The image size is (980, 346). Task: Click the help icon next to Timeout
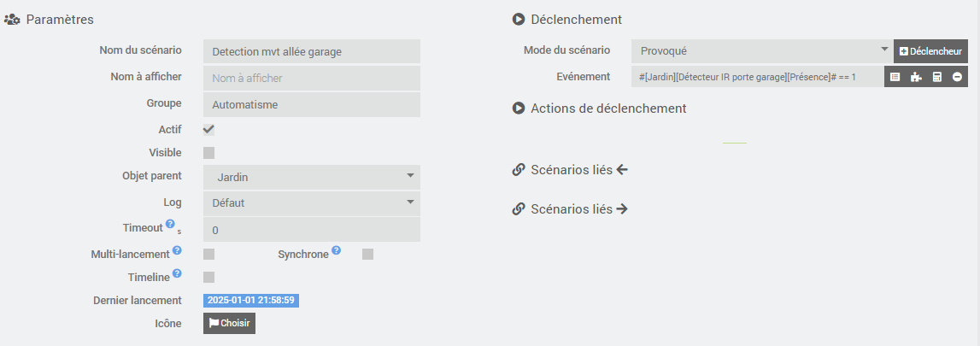point(170,225)
